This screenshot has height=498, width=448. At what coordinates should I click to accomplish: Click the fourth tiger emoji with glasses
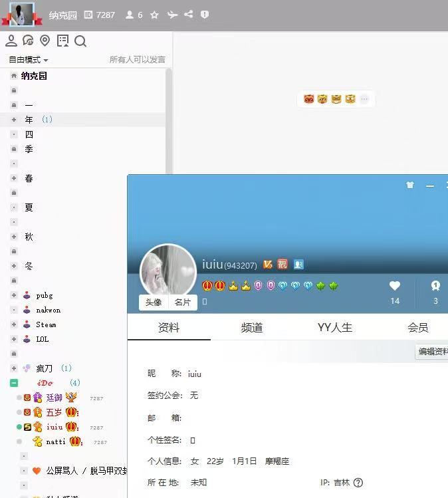(350, 99)
